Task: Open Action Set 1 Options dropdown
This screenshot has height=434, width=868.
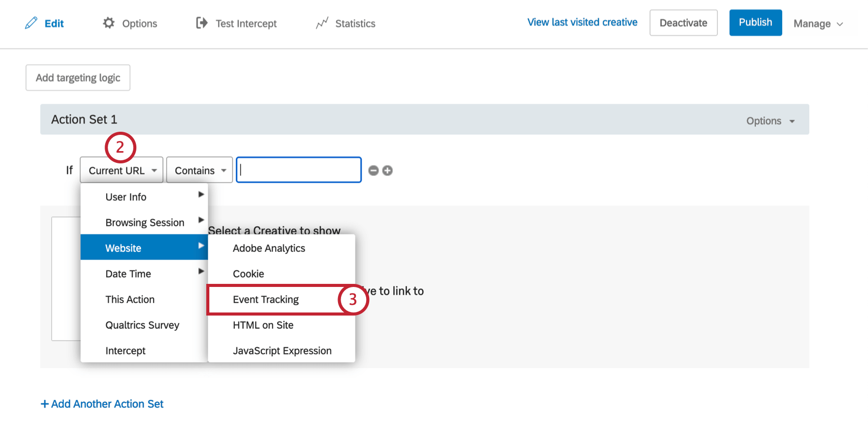Action: click(x=770, y=121)
